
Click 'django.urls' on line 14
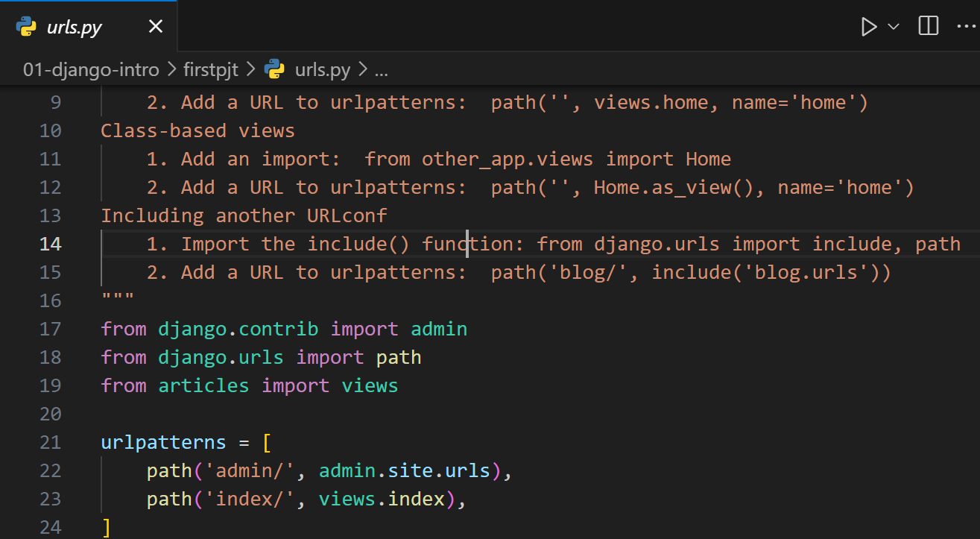(657, 244)
